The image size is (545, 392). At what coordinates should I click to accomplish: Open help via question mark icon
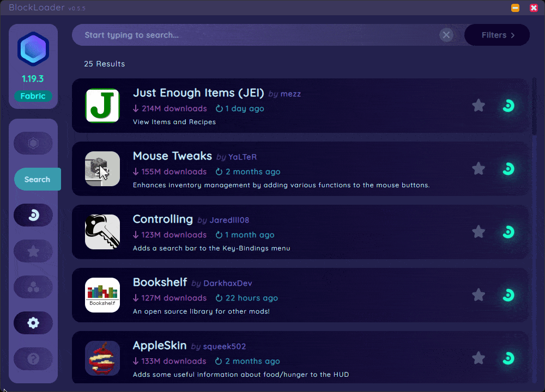coord(33,359)
